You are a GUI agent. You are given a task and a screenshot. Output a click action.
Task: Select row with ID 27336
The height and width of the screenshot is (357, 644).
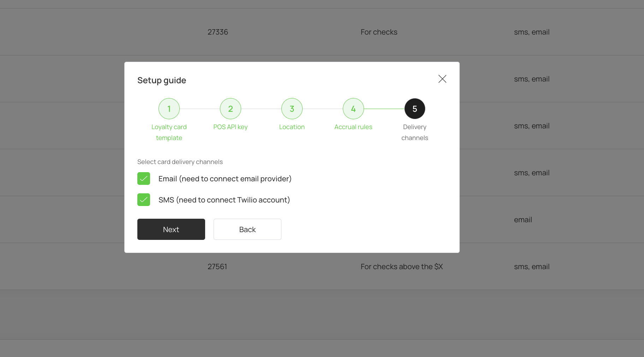pyautogui.click(x=322, y=32)
